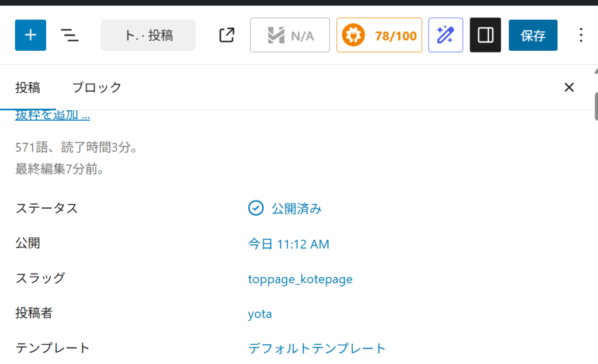
Task: Edit the slug toppage_kotepage
Action: pos(300,279)
